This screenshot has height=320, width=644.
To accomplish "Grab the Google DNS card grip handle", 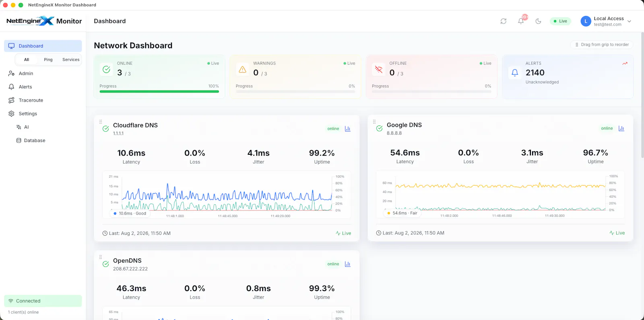I will 374,121.
